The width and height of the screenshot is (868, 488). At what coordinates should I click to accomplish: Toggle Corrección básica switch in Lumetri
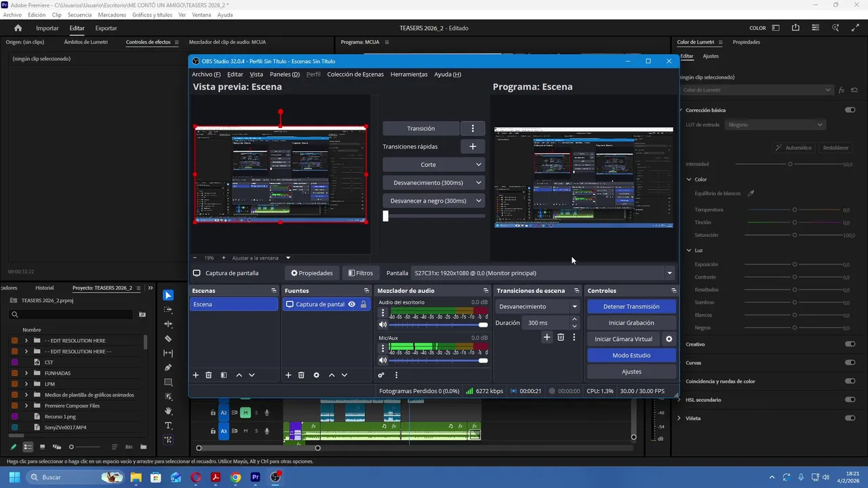(850, 110)
